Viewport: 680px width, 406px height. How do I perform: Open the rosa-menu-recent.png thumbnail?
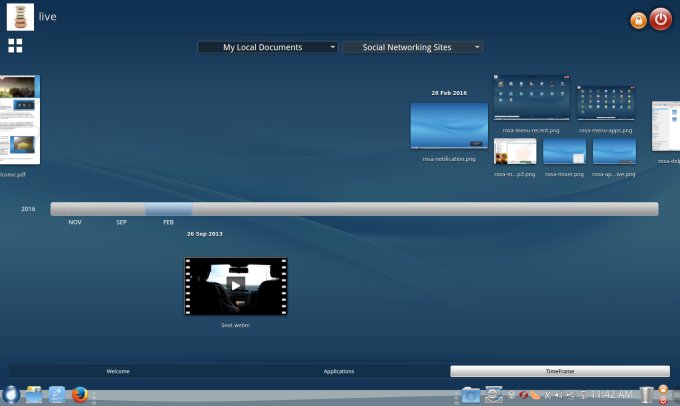[x=531, y=99]
